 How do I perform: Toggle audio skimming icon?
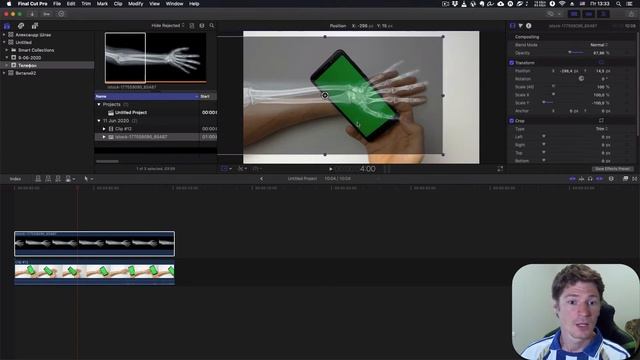[x=582, y=179]
